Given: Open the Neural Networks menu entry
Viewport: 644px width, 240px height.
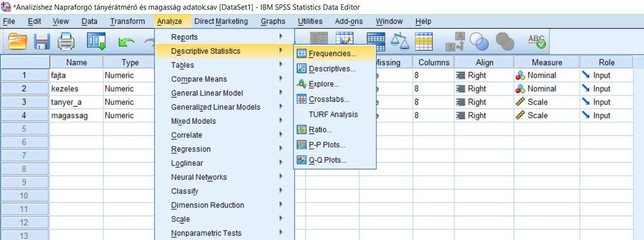Looking at the screenshot, I should click(x=225, y=177).
